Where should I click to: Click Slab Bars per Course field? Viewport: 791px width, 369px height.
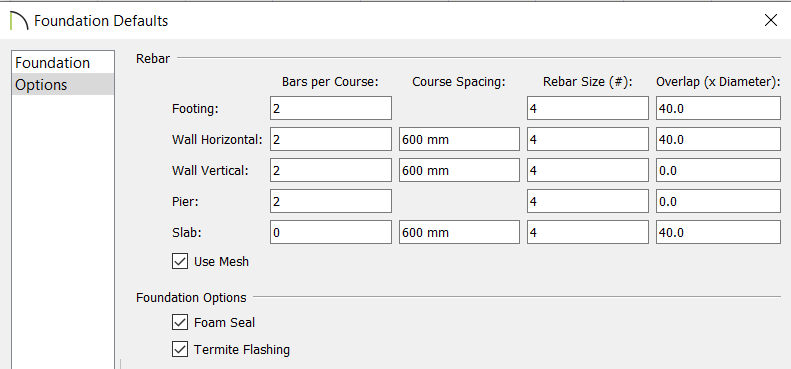(x=331, y=232)
